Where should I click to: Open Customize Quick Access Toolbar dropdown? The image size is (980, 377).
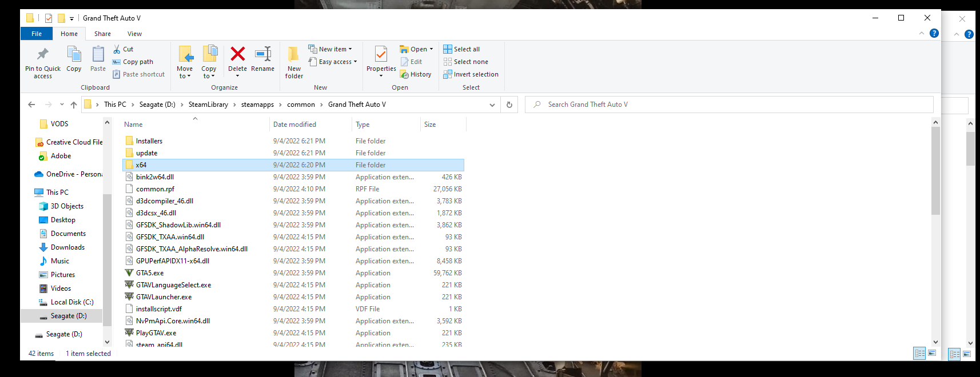pyautogui.click(x=71, y=18)
